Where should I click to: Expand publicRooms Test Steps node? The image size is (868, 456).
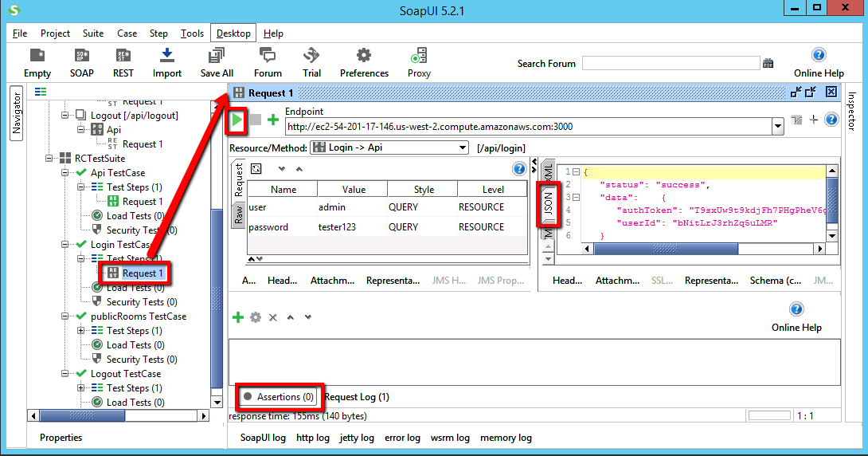click(x=80, y=331)
